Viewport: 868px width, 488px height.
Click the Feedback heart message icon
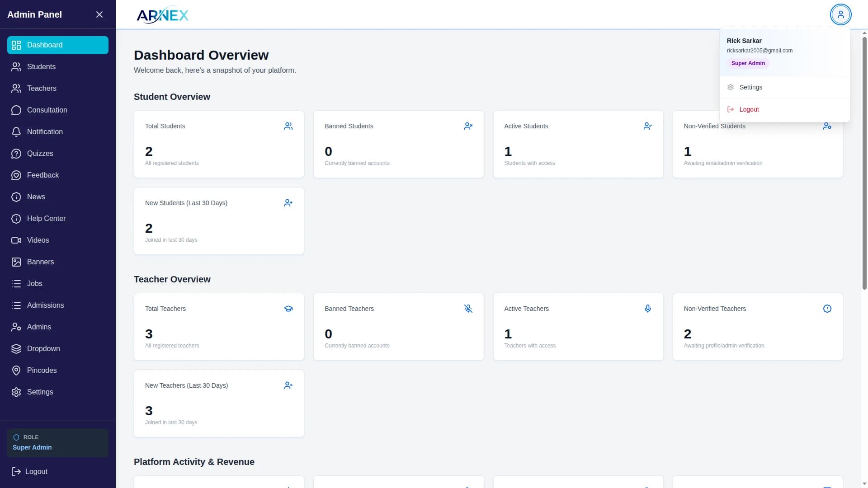16,175
